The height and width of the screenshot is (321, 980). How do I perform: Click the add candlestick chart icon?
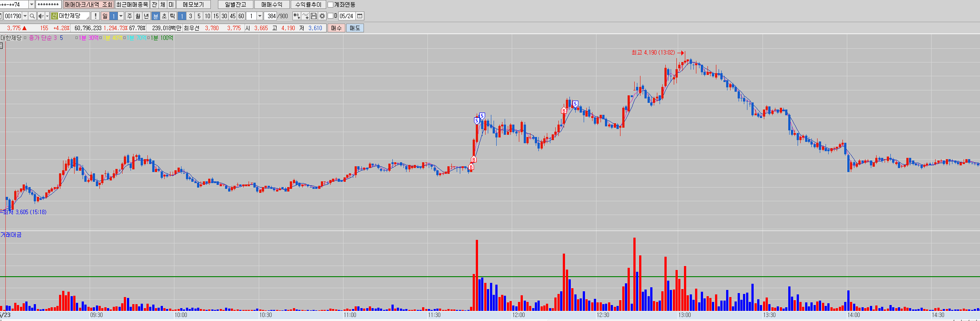[x=296, y=16]
